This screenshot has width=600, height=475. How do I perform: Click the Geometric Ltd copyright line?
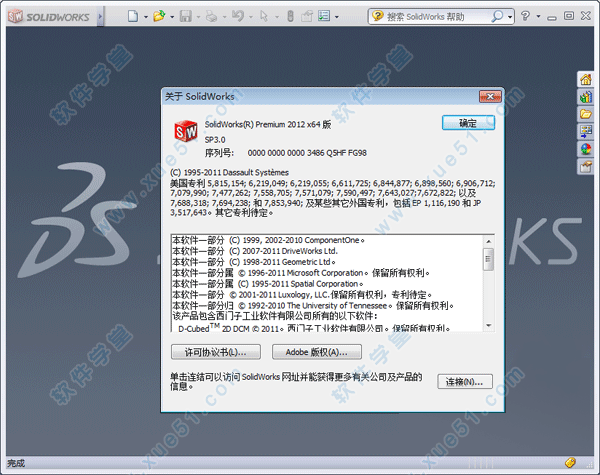pos(254,262)
